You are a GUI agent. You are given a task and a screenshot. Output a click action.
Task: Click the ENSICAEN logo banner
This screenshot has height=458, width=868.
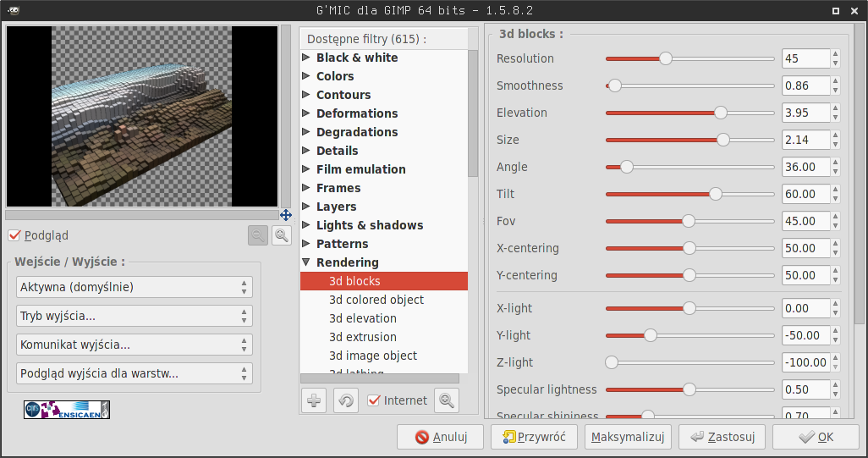pyautogui.click(x=67, y=410)
